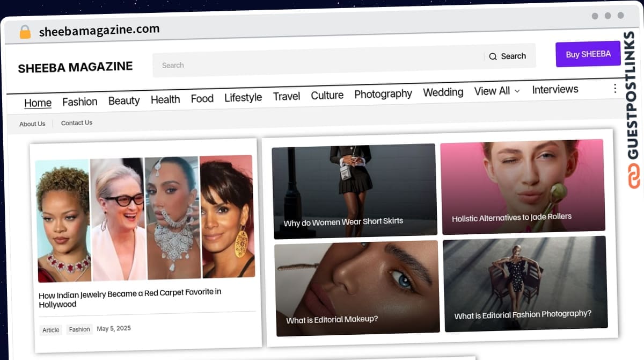The height and width of the screenshot is (360, 644).
Task: Open What is Editorial Fashion Photography card
Action: pos(525,284)
